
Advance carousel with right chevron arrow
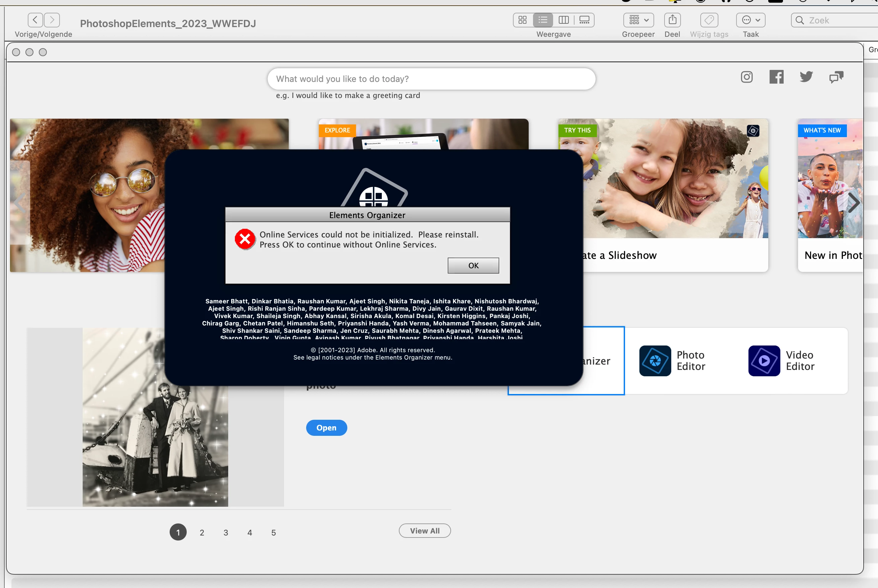854,202
